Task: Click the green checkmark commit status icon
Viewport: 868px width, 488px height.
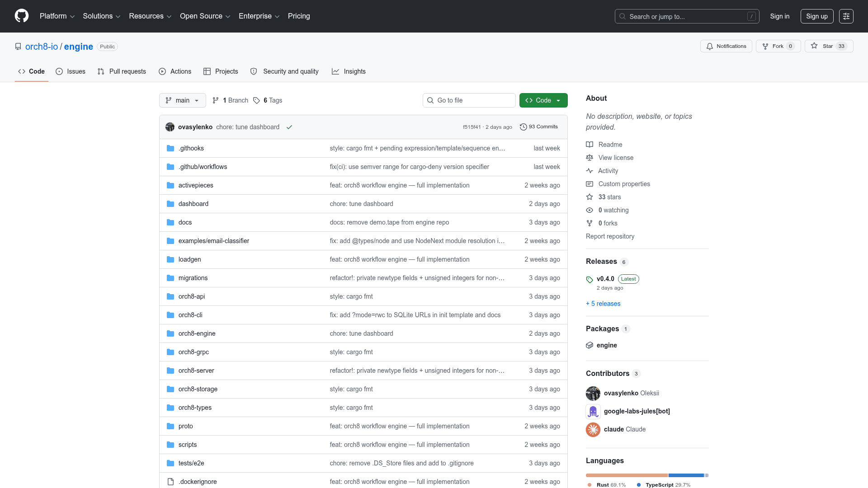Action: (x=289, y=127)
